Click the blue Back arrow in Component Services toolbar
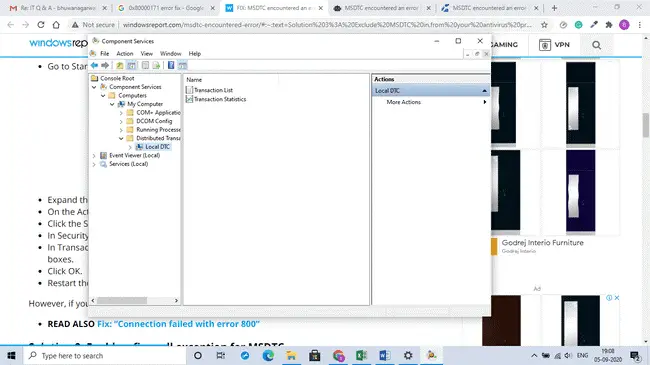 pos(95,65)
